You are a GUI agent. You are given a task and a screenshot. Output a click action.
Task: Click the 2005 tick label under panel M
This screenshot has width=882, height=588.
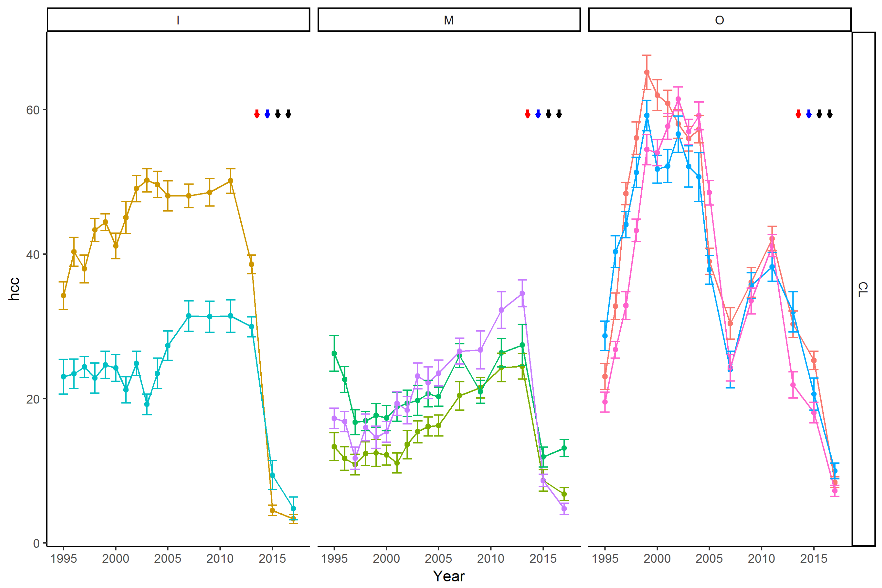438,558
